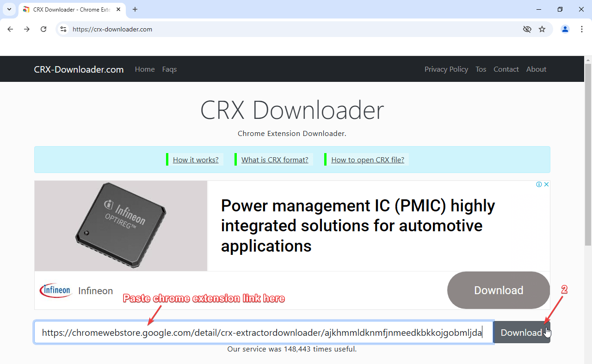Open the Faqs navigation item

(169, 69)
